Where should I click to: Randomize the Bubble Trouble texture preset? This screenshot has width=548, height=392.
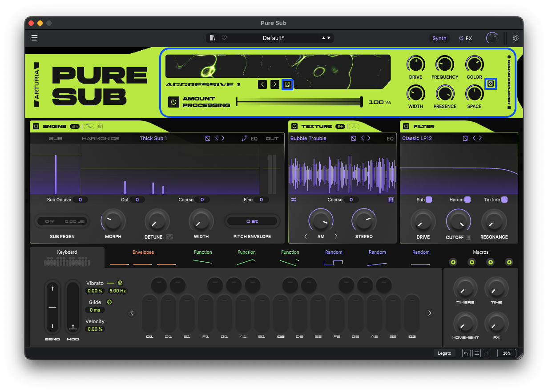(x=354, y=138)
